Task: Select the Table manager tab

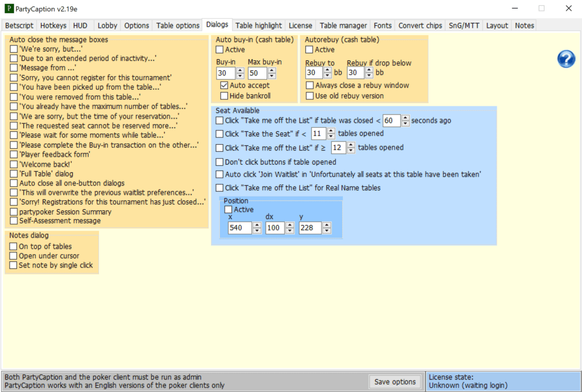Action: click(343, 26)
